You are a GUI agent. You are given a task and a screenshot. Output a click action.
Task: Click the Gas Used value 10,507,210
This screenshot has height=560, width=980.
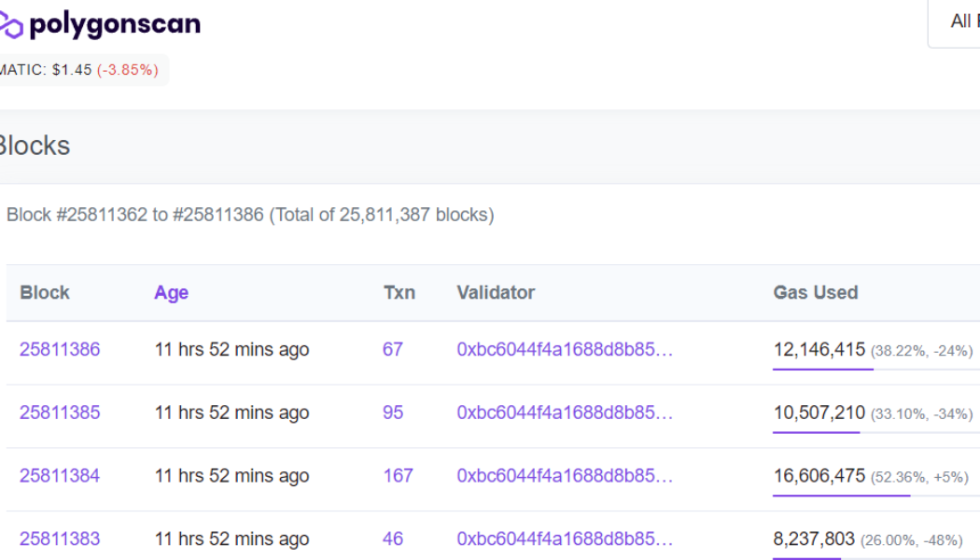(819, 413)
